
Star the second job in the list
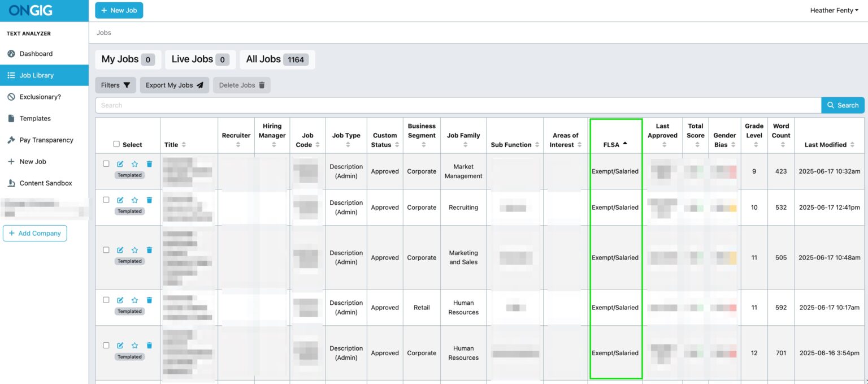pyautogui.click(x=134, y=200)
